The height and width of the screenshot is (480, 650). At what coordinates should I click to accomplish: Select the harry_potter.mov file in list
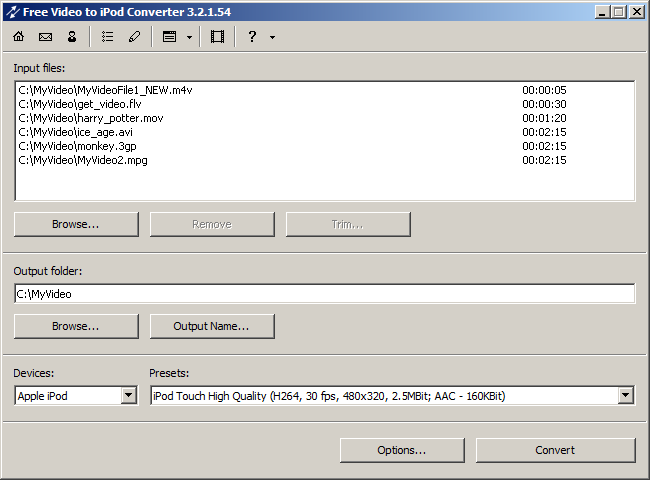(91, 118)
